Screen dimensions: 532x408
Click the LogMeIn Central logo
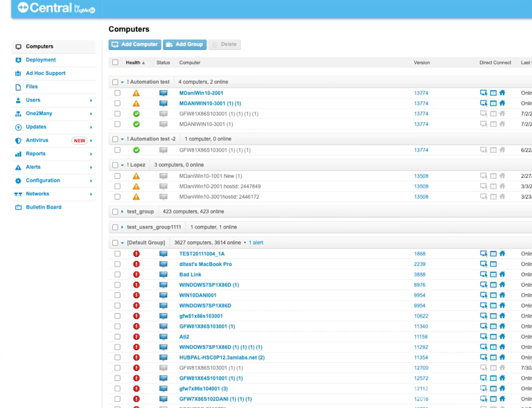point(55,8)
